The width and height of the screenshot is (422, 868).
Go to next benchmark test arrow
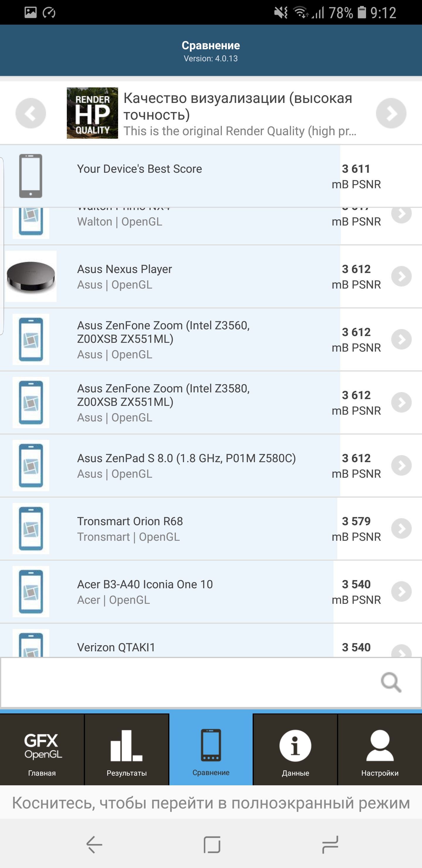click(x=391, y=113)
